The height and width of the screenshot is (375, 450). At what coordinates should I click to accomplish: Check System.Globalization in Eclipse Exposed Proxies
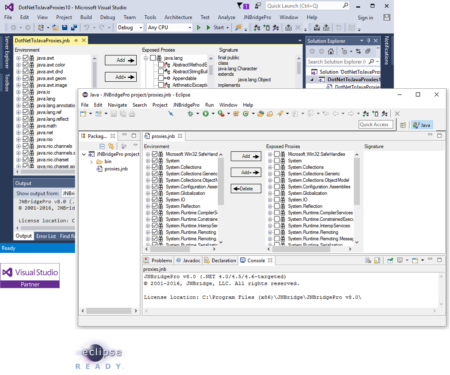[x=277, y=193]
